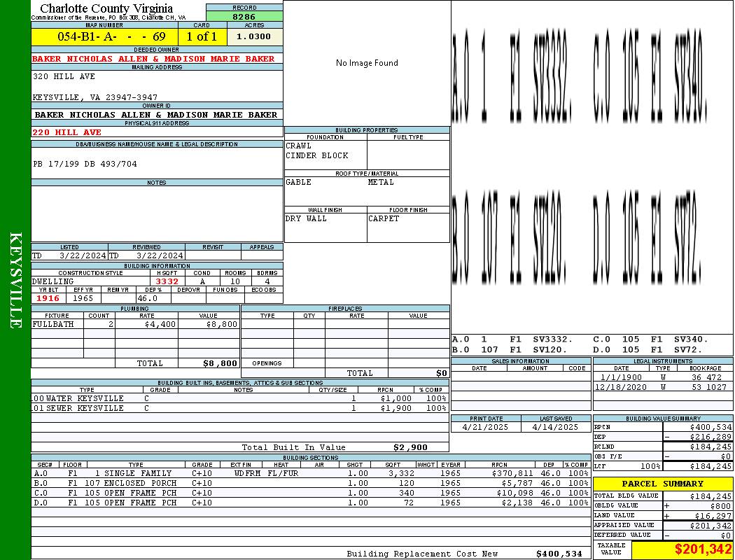Click appraised value $201,342

[710, 526]
